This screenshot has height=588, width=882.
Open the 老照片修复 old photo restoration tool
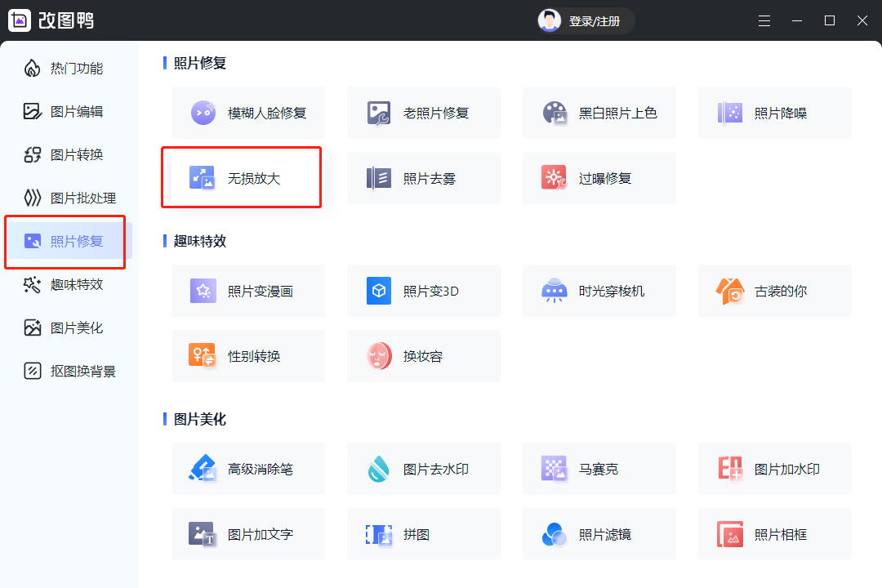coord(423,113)
